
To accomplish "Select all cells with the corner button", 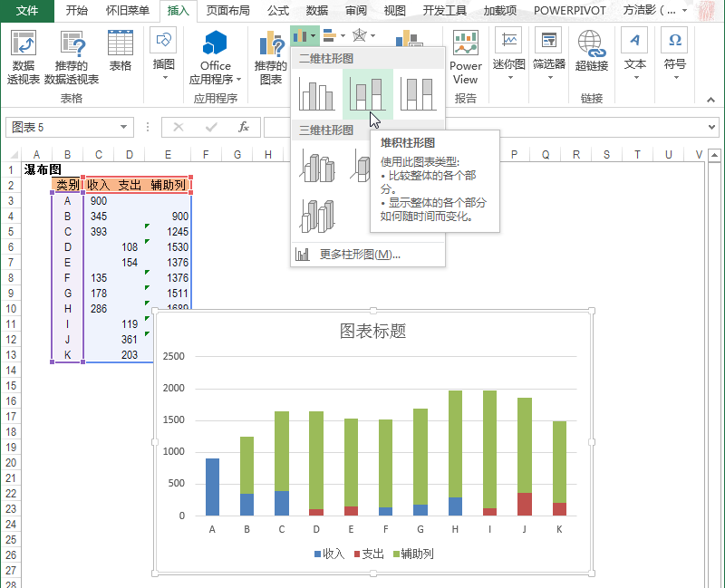I will [14, 154].
